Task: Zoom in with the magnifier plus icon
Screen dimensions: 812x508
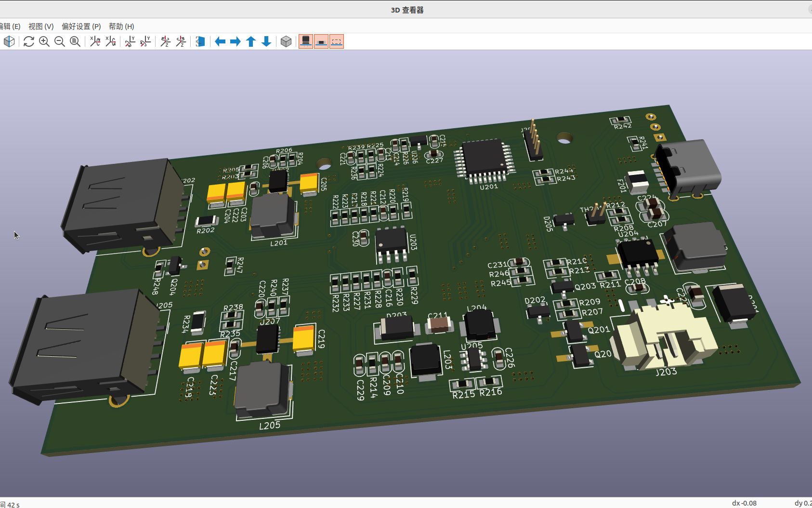Action: pos(44,41)
